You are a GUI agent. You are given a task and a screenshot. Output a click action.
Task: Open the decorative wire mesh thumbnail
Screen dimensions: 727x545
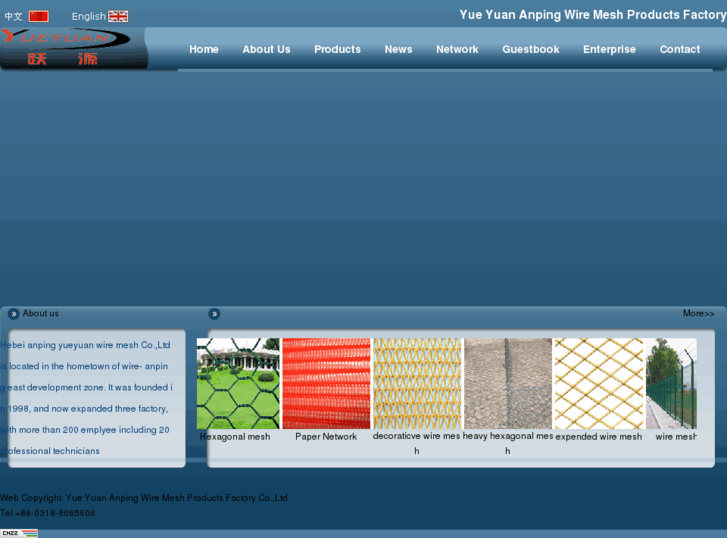pos(417,384)
